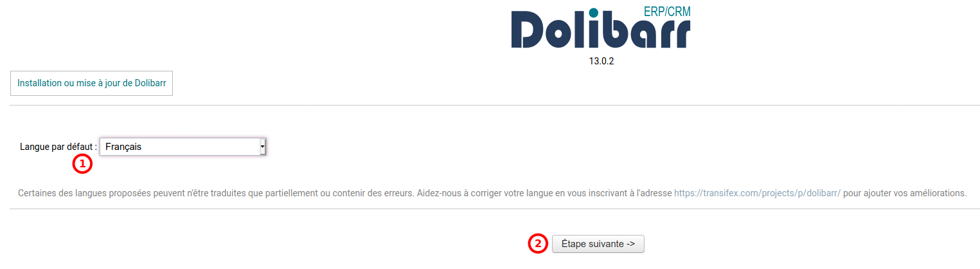Click the red circled number 2 marker
The width and height of the screenshot is (980, 269).
pyautogui.click(x=538, y=244)
